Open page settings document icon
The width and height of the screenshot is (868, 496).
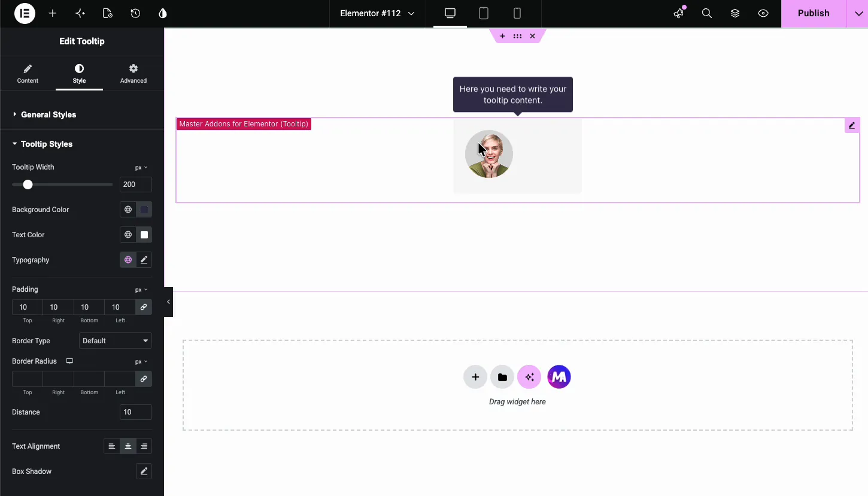coord(107,13)
